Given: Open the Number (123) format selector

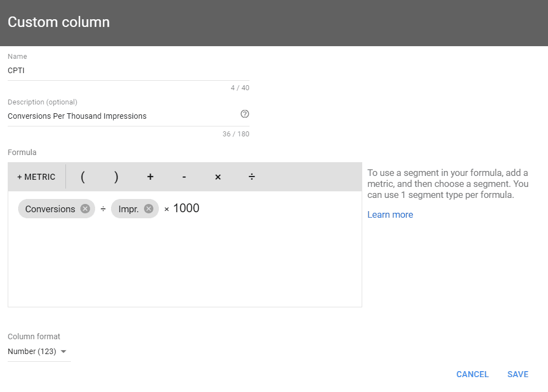Looking at the screenshot, I should (x=37, y=351).
